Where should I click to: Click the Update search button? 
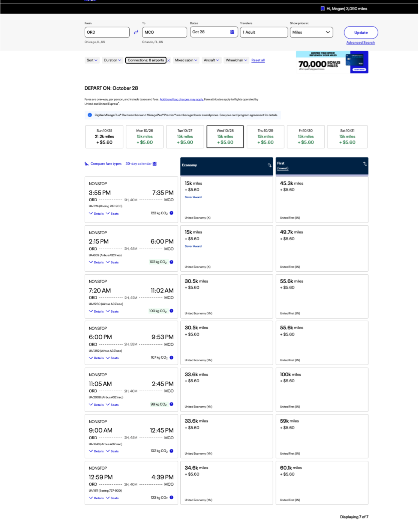[360, 33]
